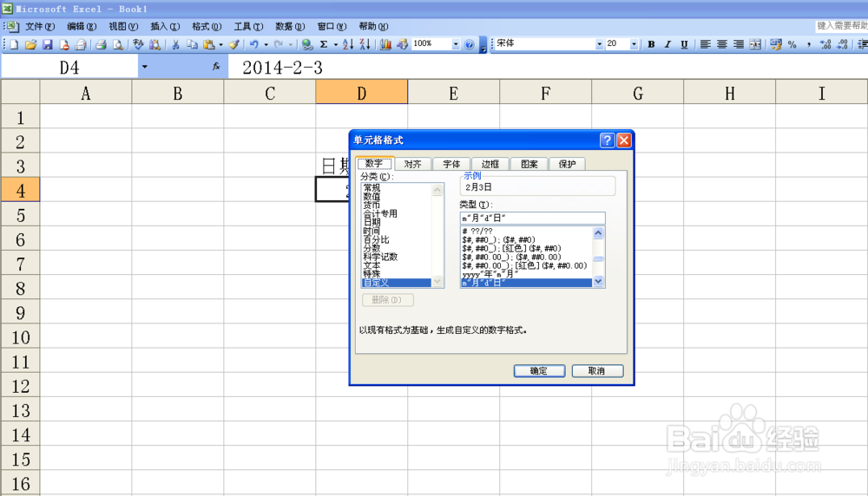Open the 文件 menu
868x496 pixels.
pos(40,27)
